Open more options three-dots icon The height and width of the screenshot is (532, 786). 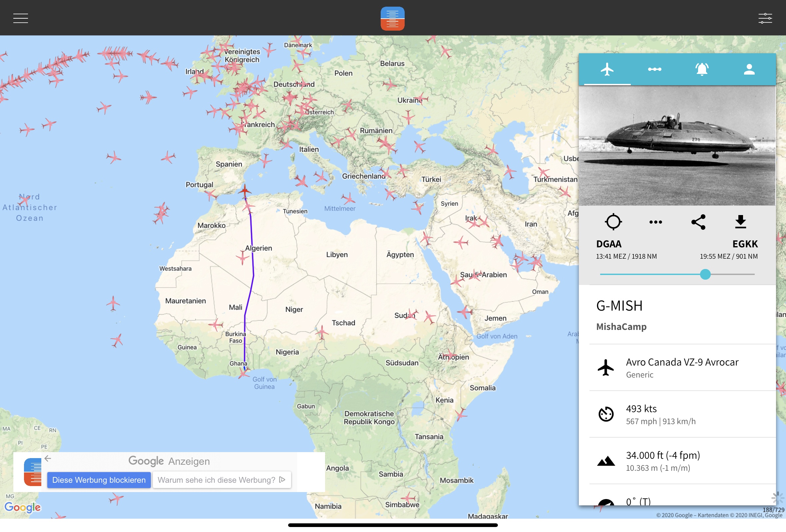tap(655, 222)
